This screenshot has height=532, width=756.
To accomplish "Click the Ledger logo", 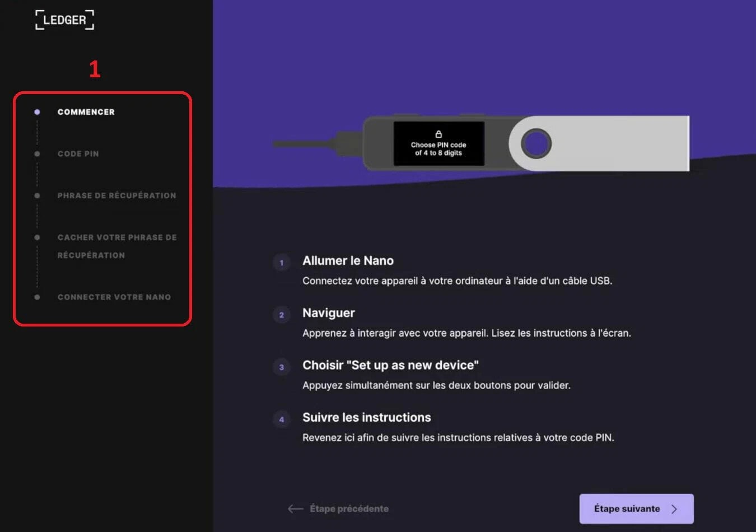I will 64,20.
